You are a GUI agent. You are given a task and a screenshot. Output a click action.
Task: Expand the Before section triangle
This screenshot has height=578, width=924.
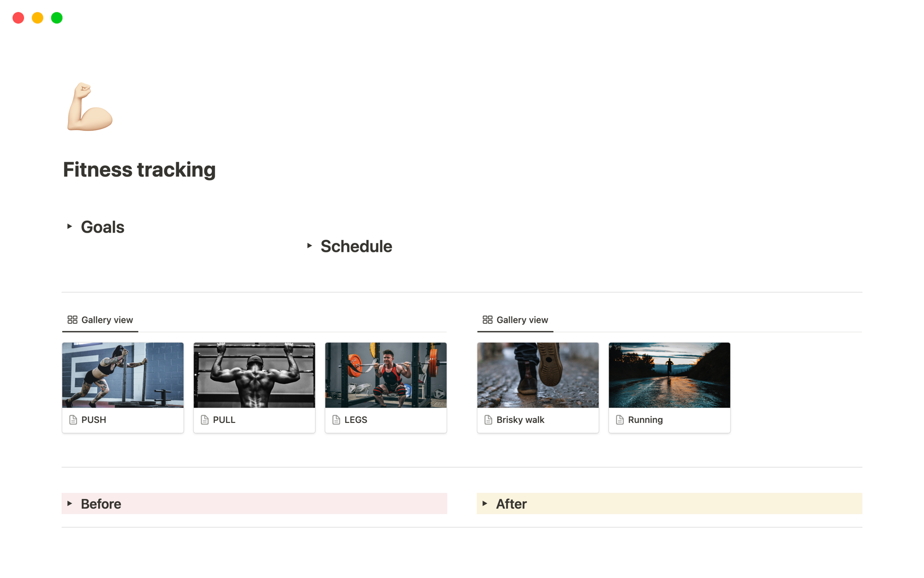pos(70,503)
